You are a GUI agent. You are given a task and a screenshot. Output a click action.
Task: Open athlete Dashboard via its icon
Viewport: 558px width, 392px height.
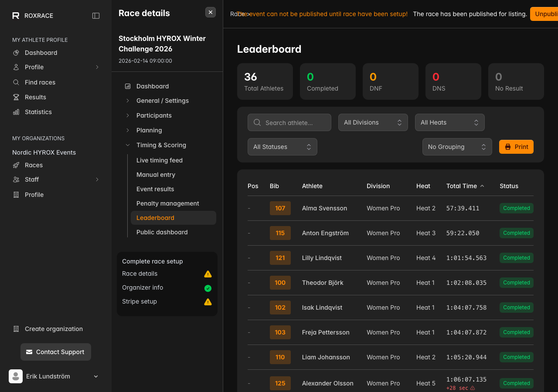tap(16, 53)
